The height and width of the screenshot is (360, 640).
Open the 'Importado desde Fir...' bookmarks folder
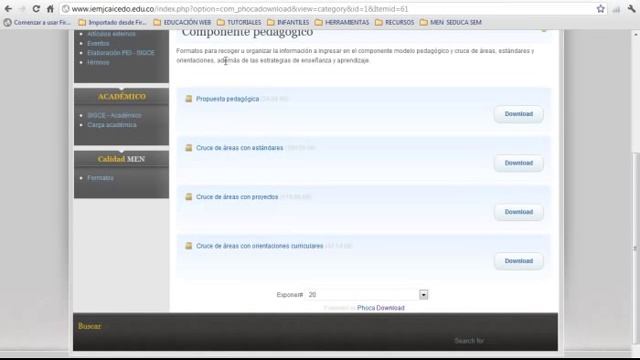(x=113, y=22)
